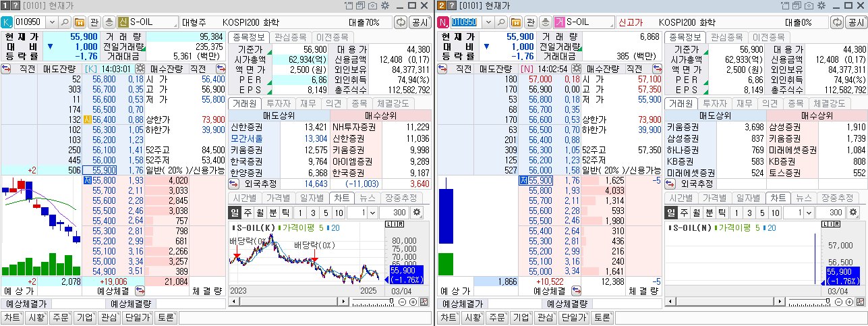Click the refresh icon in left window header
The width and height of the screenshot is (868, 326).
click(401, 22)
